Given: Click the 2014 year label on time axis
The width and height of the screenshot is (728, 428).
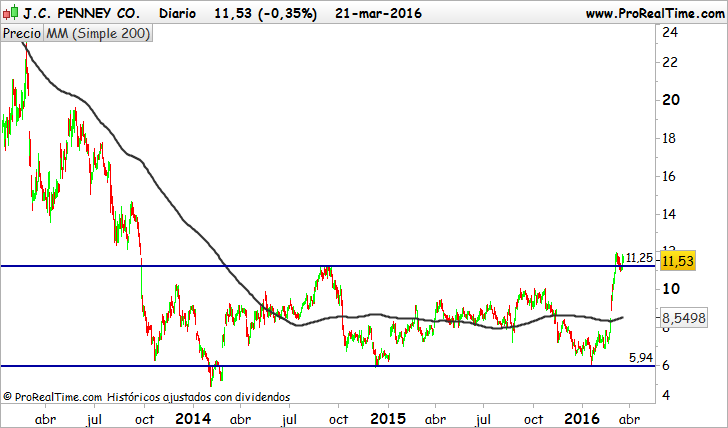Looking at the screenshot, I should [193, 419].
